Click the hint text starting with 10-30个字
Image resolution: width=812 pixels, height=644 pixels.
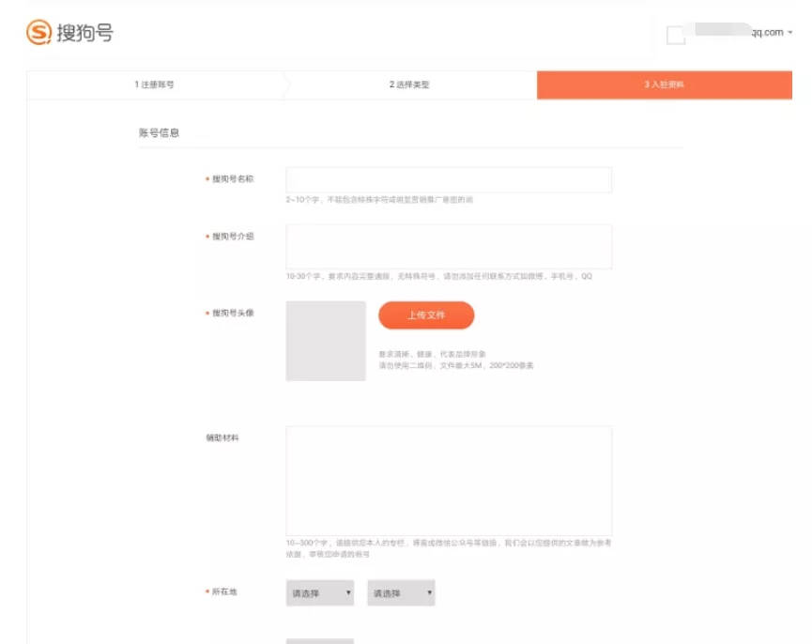click(439, 276)
